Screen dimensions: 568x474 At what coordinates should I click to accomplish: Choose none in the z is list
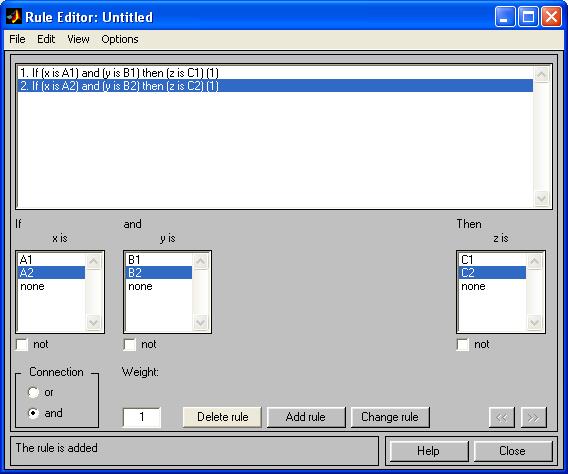492,286
